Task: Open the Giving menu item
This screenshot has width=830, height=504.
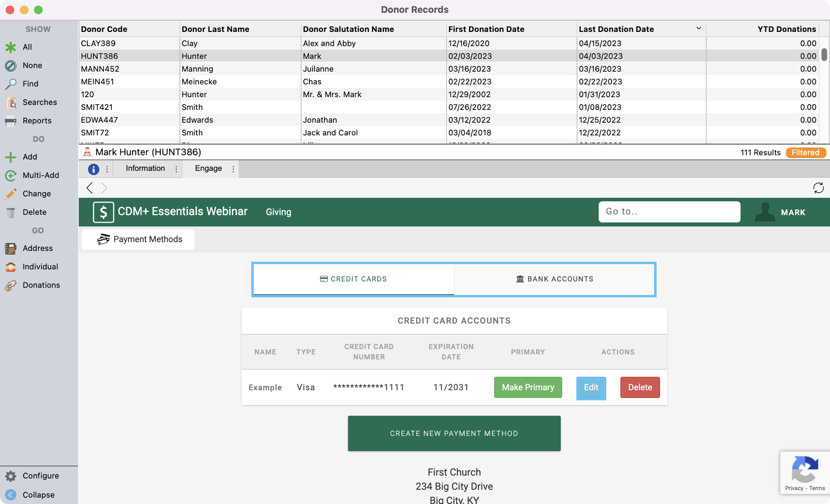Action: coord(278,212)
